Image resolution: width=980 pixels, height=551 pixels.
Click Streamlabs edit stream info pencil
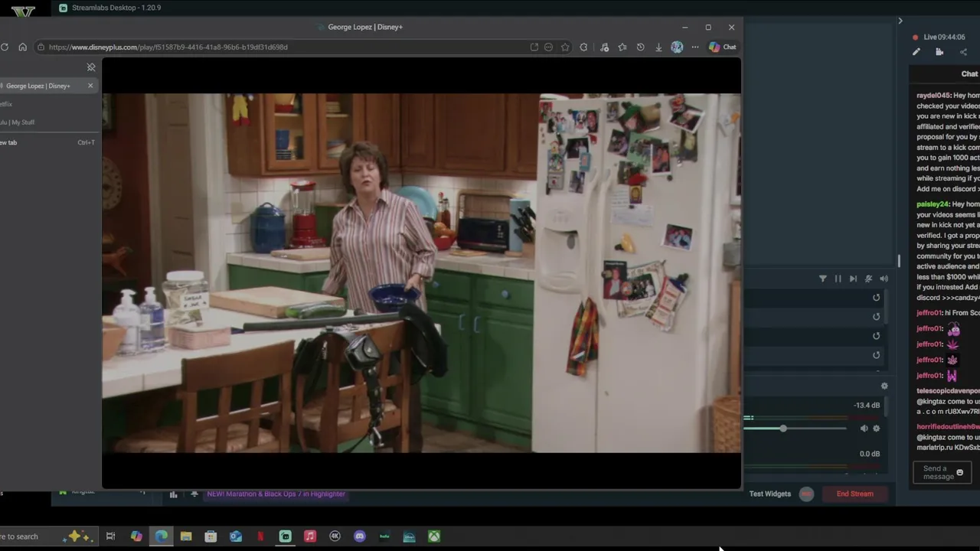[916, 52]
